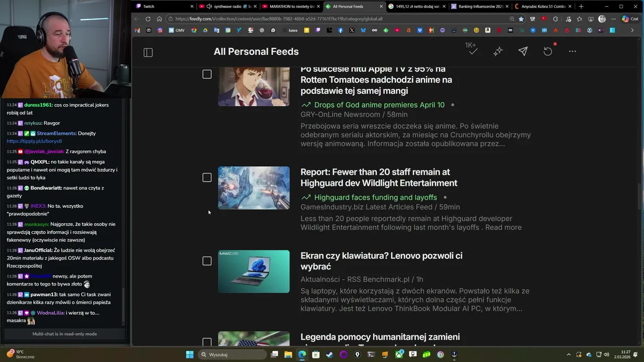The image size is (644, 362).
Task: Open Highguard game screenshot thumbnail
Action: coord(254,188)
